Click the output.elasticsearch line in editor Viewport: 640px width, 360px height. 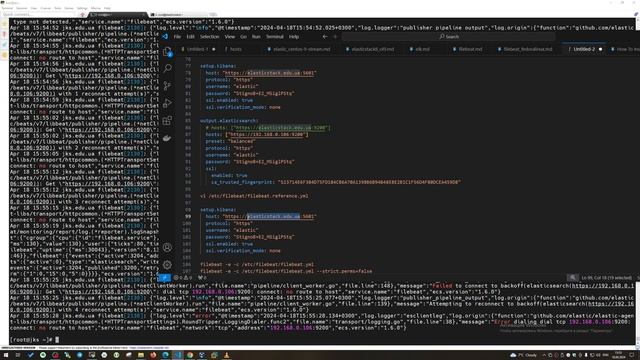[x=229, y=121]
